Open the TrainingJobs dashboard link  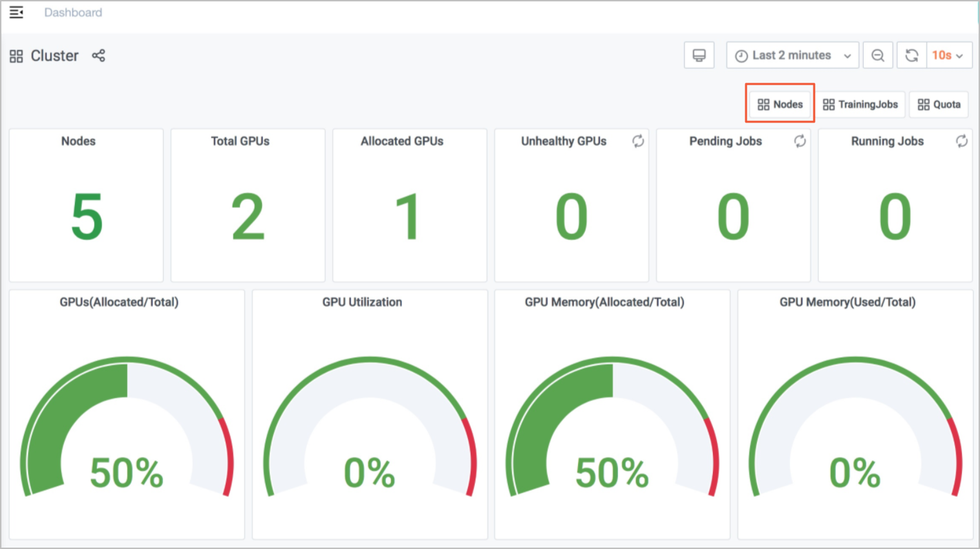861,105
